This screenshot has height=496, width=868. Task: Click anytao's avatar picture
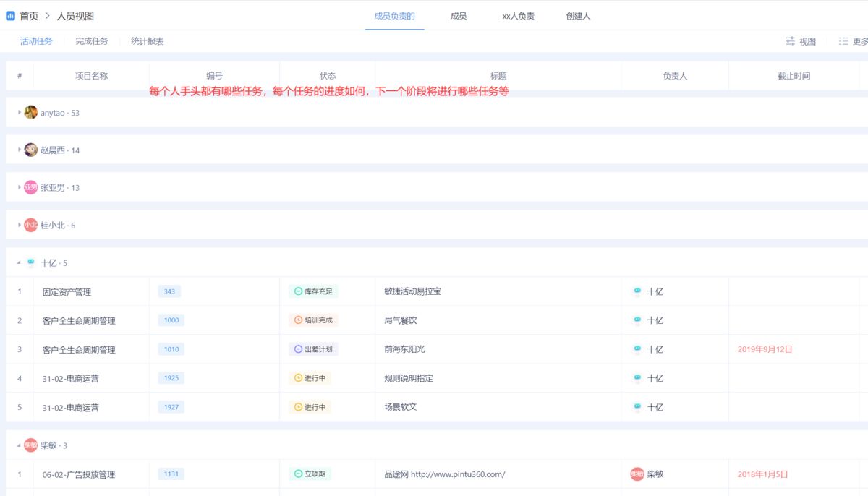click(x=30, y=112)
